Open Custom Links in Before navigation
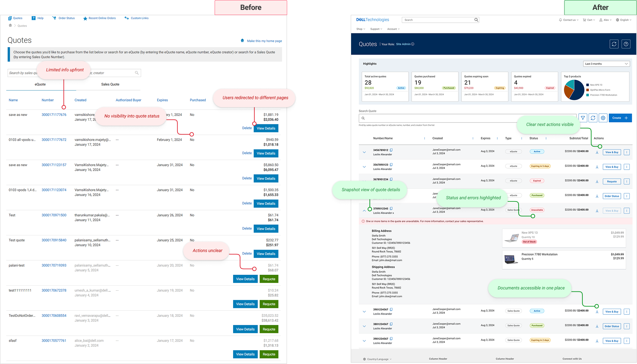 pyautogui.click(x=137, y=18)
